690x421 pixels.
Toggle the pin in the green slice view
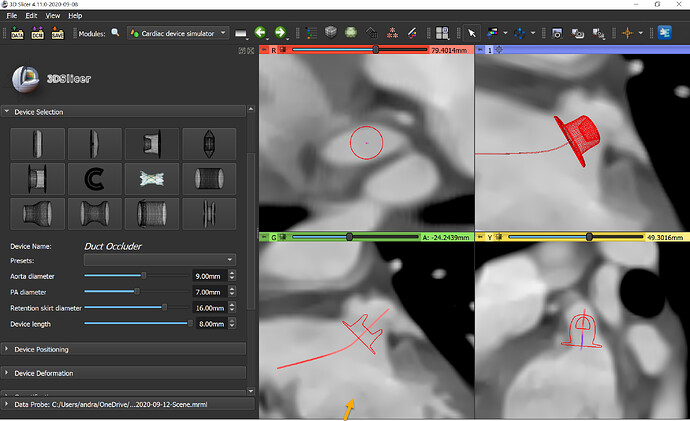(265, 237)
